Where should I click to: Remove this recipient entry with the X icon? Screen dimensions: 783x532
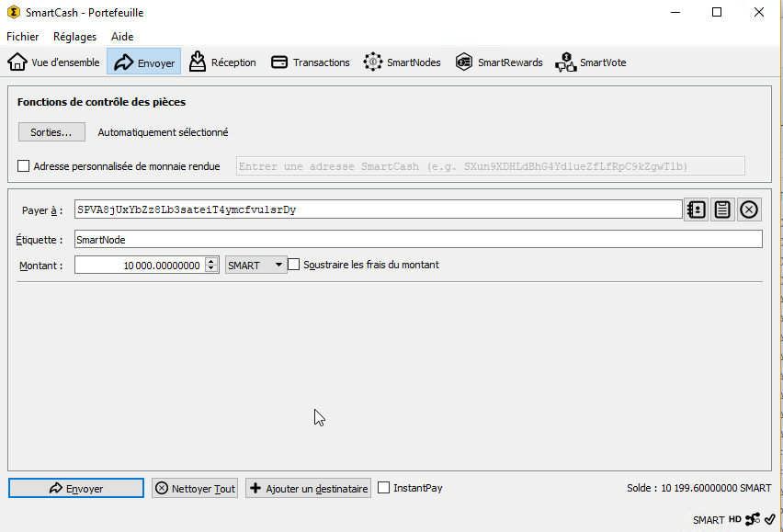(749, 209)
